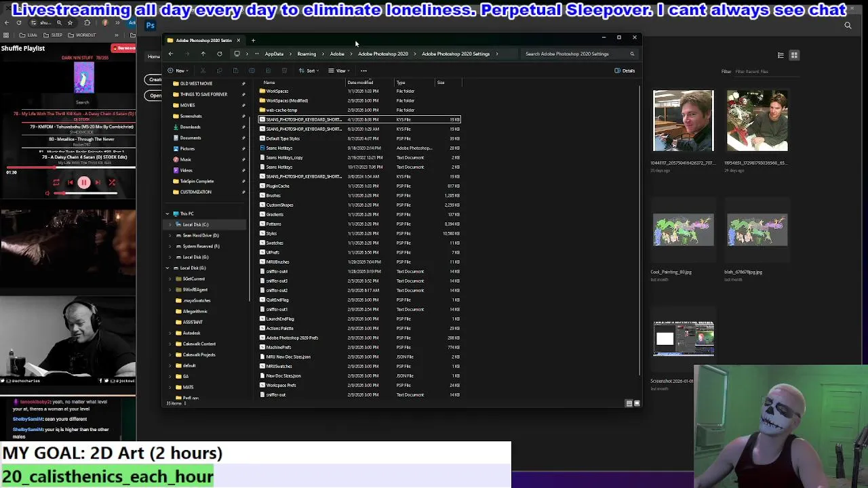Adjust the playlist volume slider
Image resolution: width=868 pixels, height=488 pixels.
tap(85, 193)
